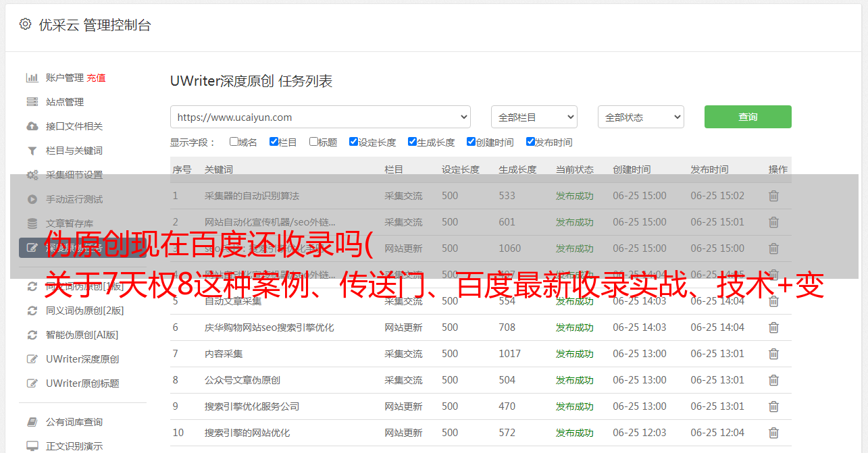Delete row 2 网站自动化宣传机器 via trash icon
The width and height of the screenshot is (868, 453).
pyautogui.click(x=773, y=222)
